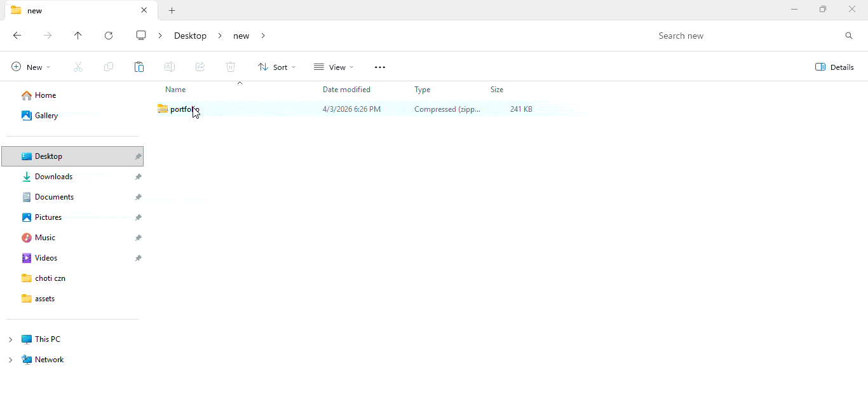Select the portfolio zip file
The height and width of the screenshot is (394, 868).
[181, 109]
